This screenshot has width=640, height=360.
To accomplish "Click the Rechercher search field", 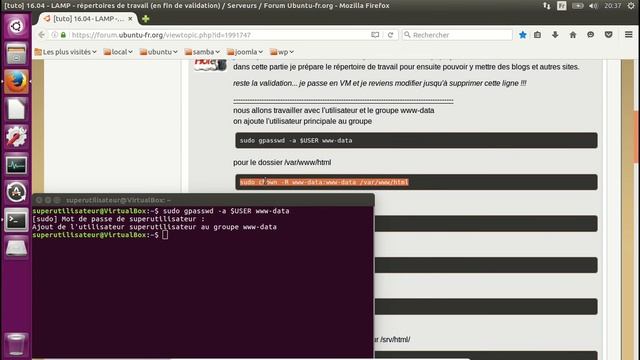I will pyautogui.click(x=457, y=35).
